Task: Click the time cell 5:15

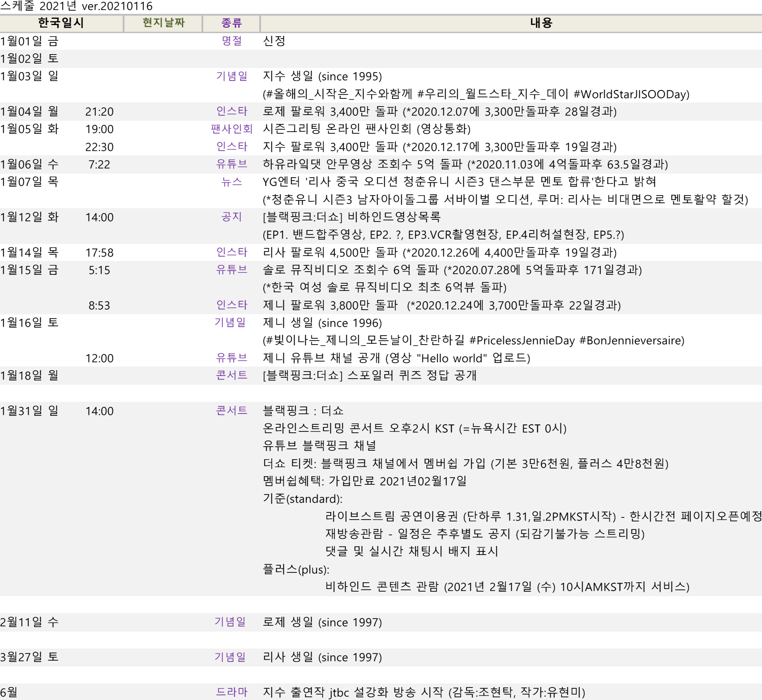Action: [x=99, y=270]
